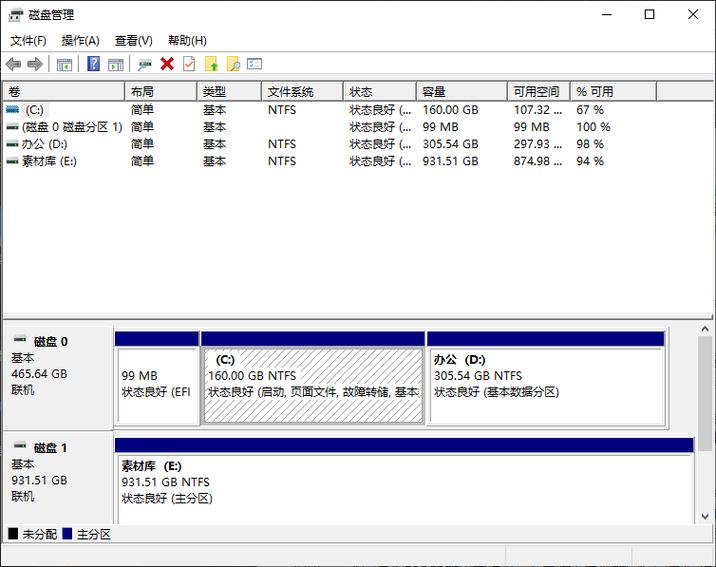This screenshot has height=567, width=716.
Task: Select the (磁盘 0 磁盘分区 1) volume row
Action: (331, 127)
